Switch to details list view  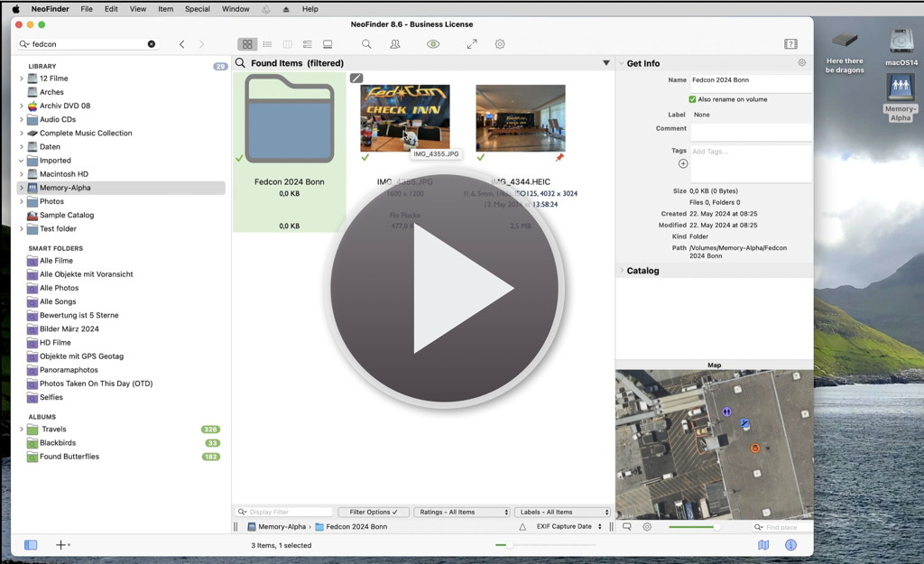[x=308, y=44]
